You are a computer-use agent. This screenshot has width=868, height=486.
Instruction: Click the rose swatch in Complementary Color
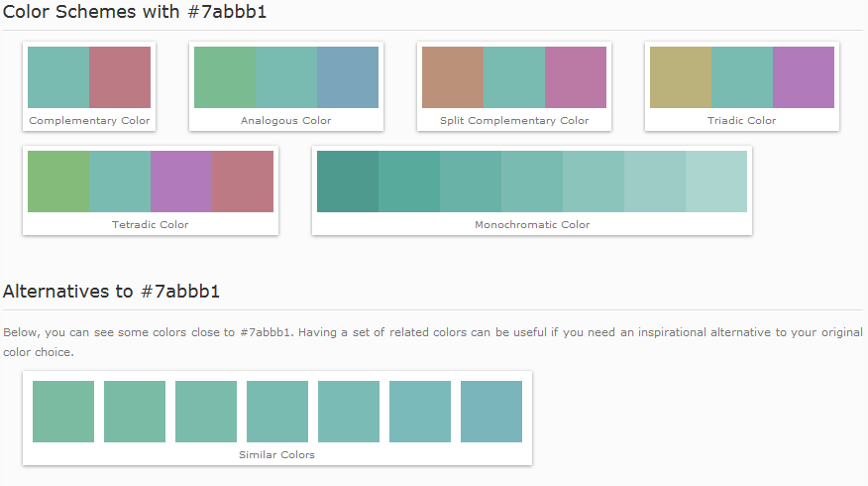click(120, 77)
